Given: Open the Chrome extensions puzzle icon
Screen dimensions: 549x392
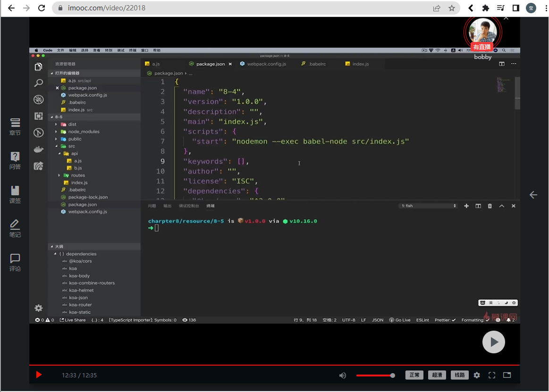Looking at the screenshot, I should (x=485, y=8).
